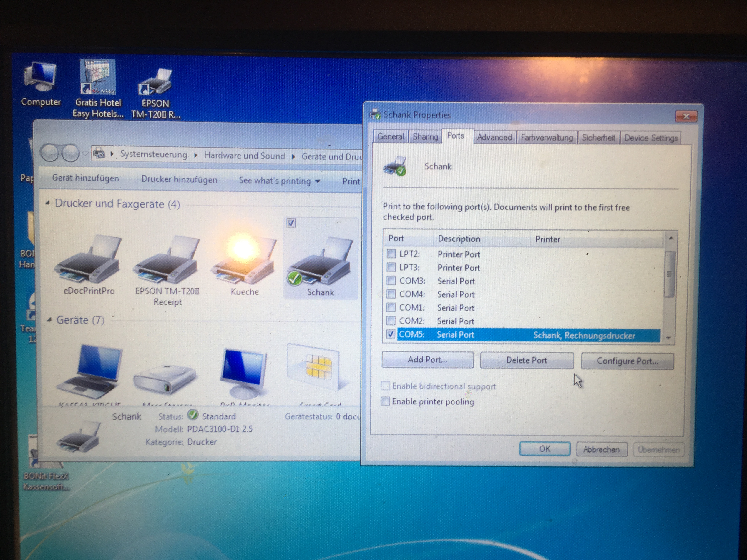Click the Add Port button
The width and height of the screenshot is (747, 560).
pyautogui.click(x=428, y=360)
